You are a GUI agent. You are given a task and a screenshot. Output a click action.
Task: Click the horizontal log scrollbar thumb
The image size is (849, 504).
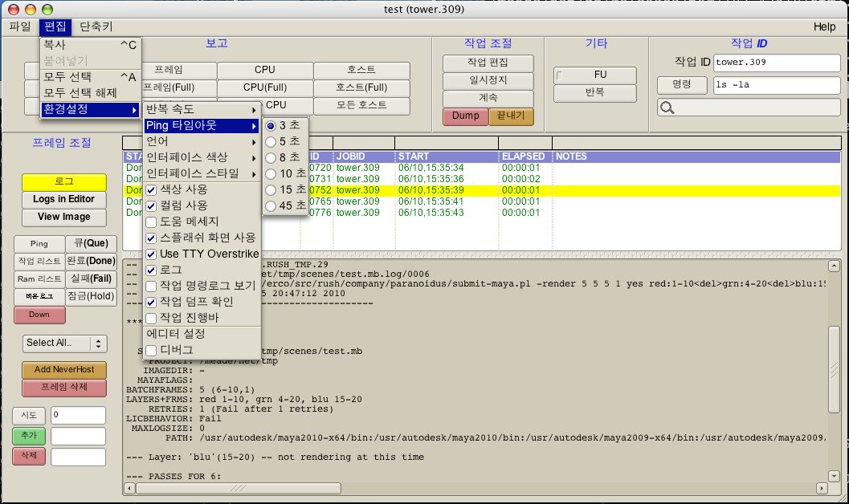tap(239, 488)
